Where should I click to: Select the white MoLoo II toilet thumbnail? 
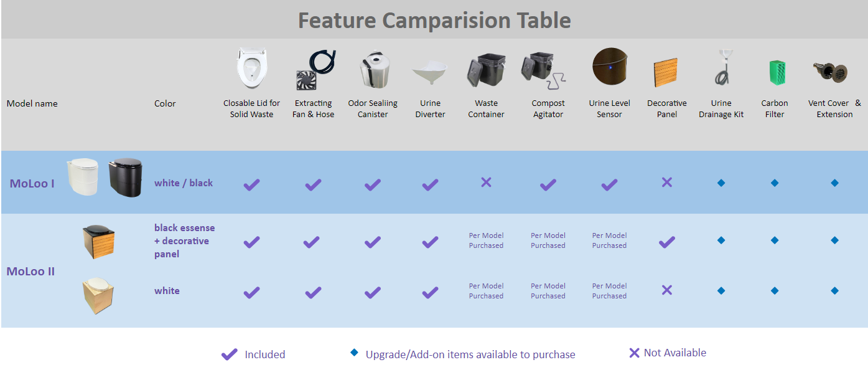(x=98, y=295)
